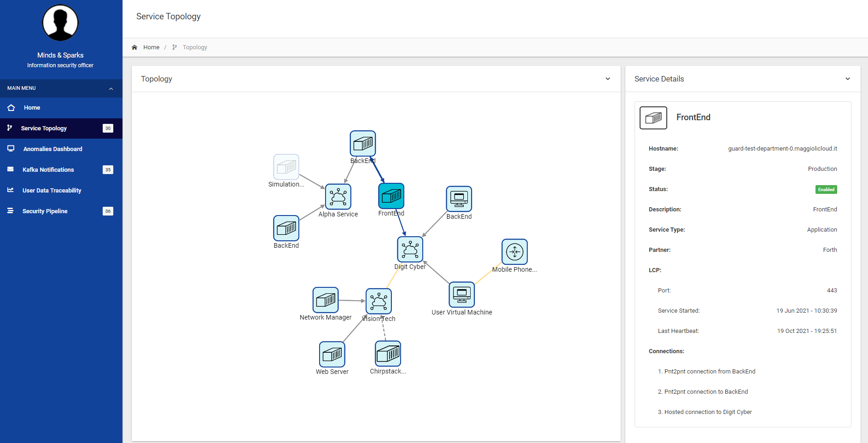Select the Network Manager node
This screenshot has height=443, width=868.
coord(326,300)
